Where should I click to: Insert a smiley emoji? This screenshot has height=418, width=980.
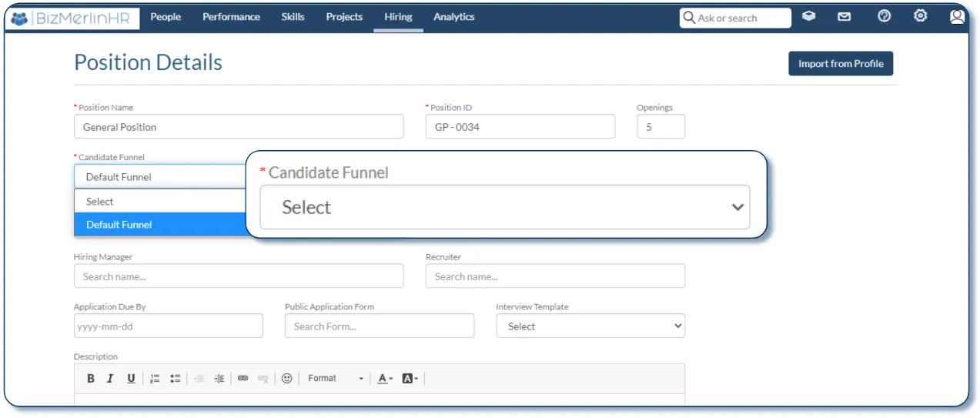coord(287,378)
